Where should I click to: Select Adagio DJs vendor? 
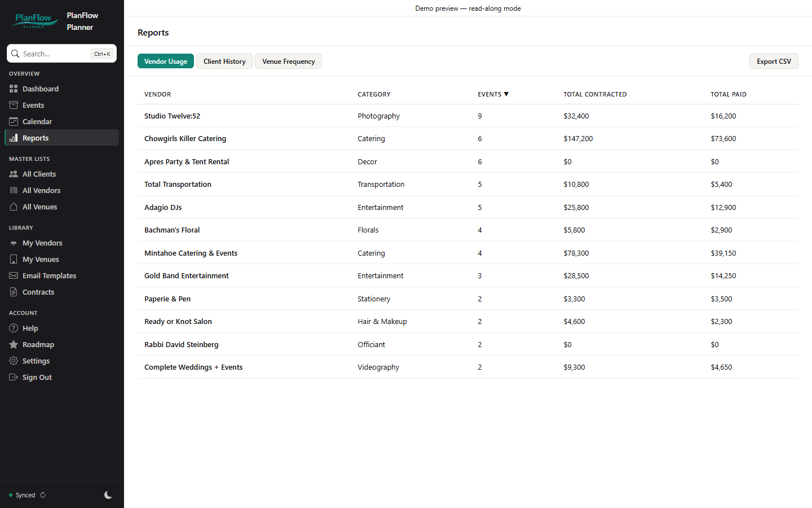pos(468,207)
